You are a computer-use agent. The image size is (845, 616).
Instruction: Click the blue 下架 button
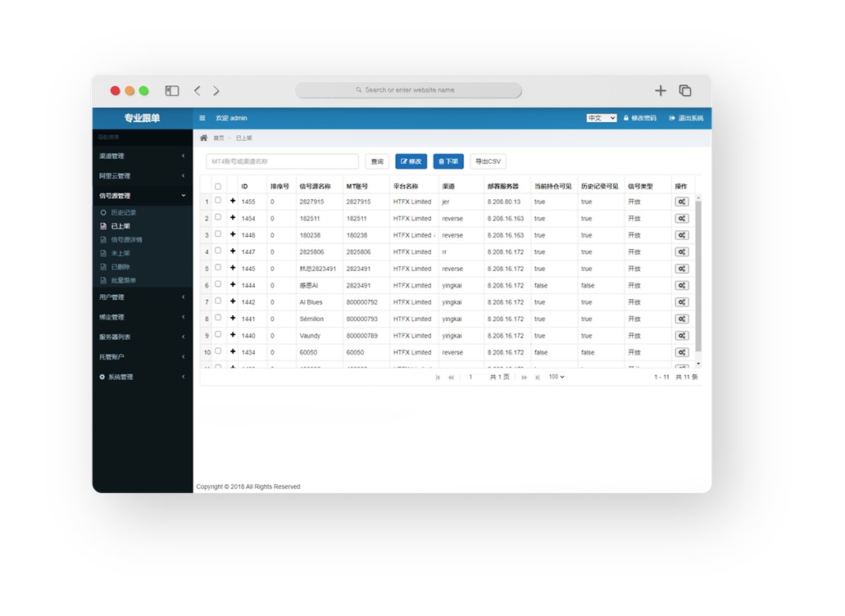pyautogui.click(x=448, y=161)
